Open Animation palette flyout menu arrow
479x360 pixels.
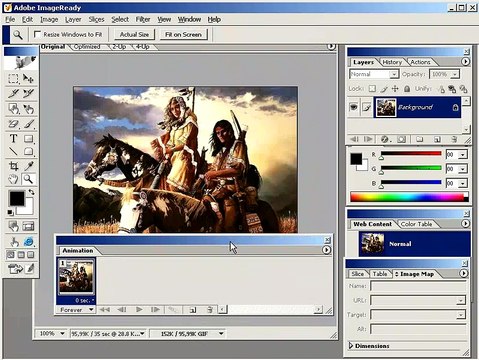326,250
